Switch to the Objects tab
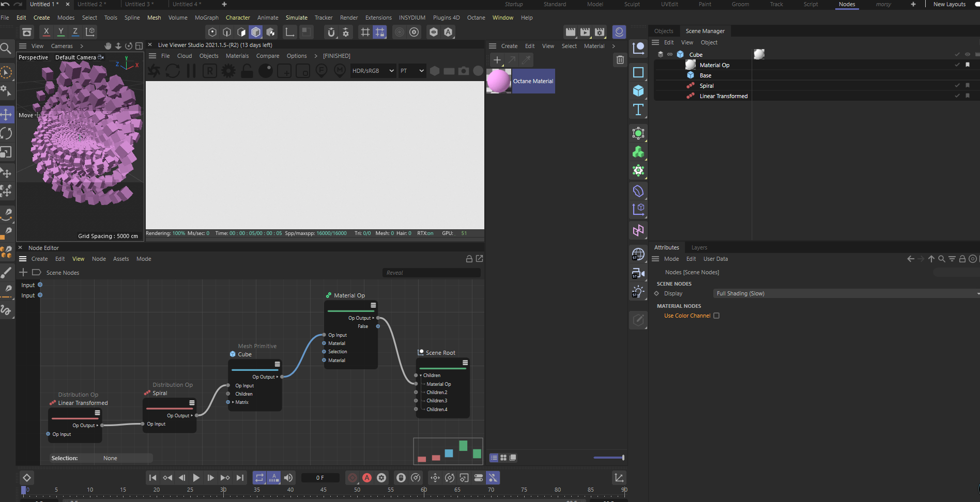980x502 pixels. click(x=664, y=31)
